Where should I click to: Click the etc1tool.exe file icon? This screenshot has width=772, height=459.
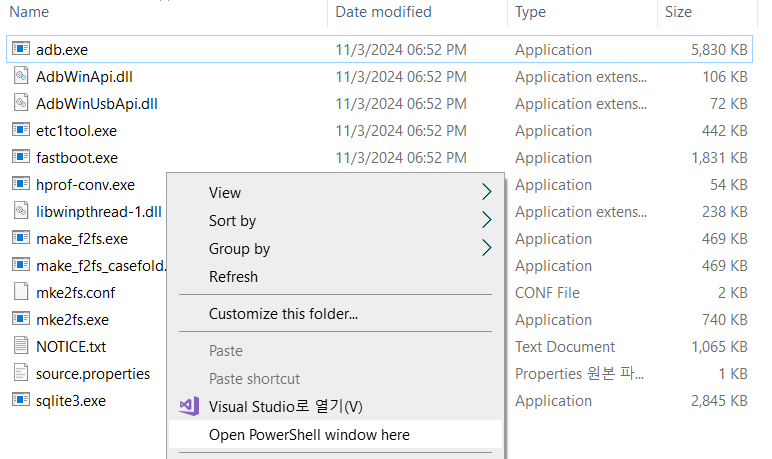click(x=21, y=130)
